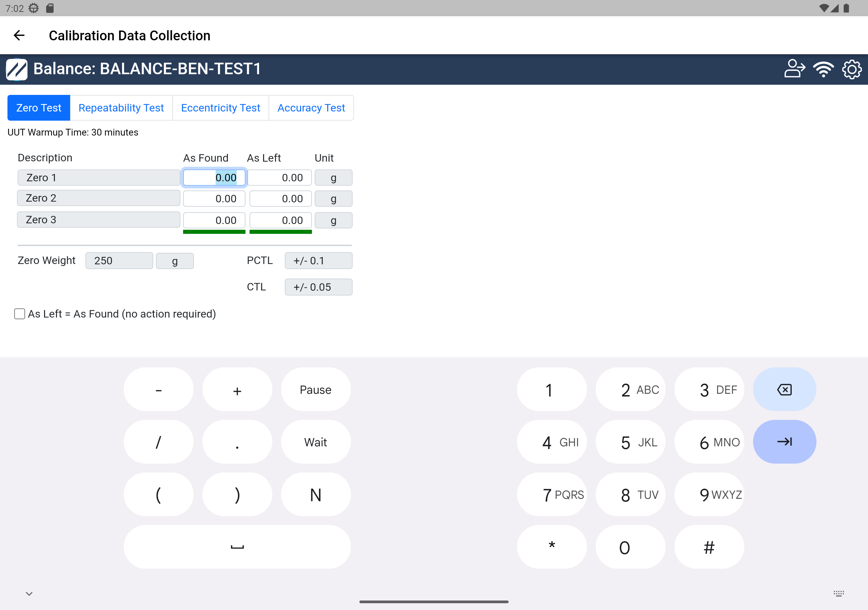The image size is (868, 610).
Task: Click the Zero Weight 250 field
Action: (119, 260)
